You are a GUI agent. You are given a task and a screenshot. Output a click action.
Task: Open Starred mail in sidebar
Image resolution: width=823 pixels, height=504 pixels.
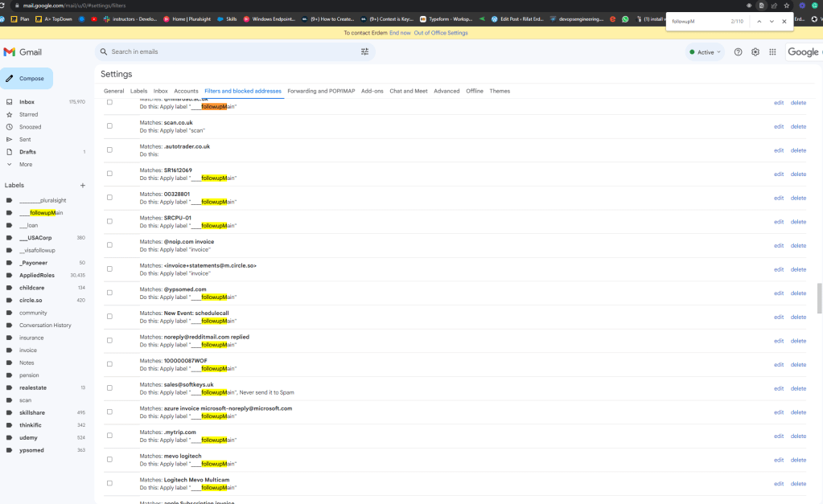(28, 114)
